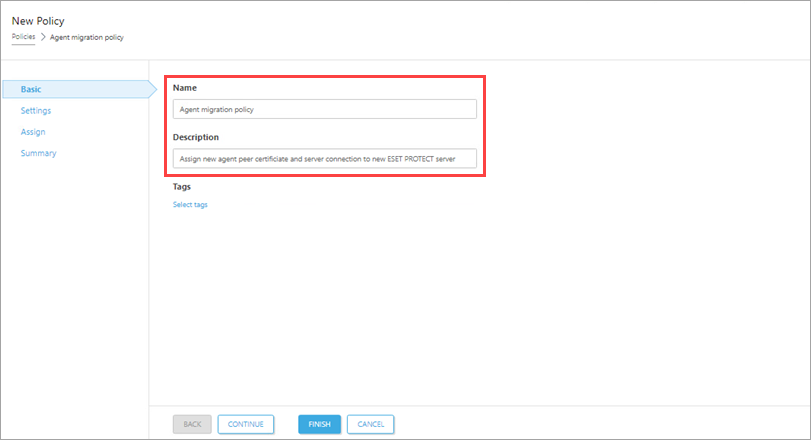Select the Basic step in sidebar
The width and height of the screenshot is (811, 440).
tap(31, 90)
